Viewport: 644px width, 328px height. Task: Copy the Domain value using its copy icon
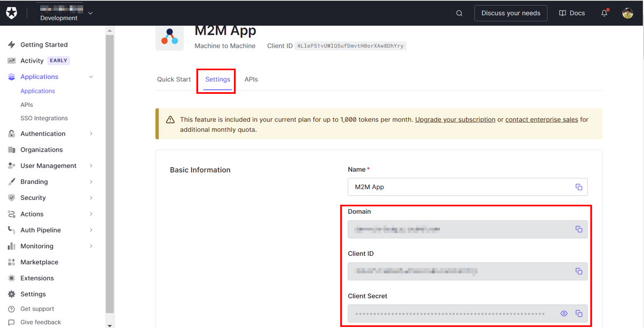[579, 229]
